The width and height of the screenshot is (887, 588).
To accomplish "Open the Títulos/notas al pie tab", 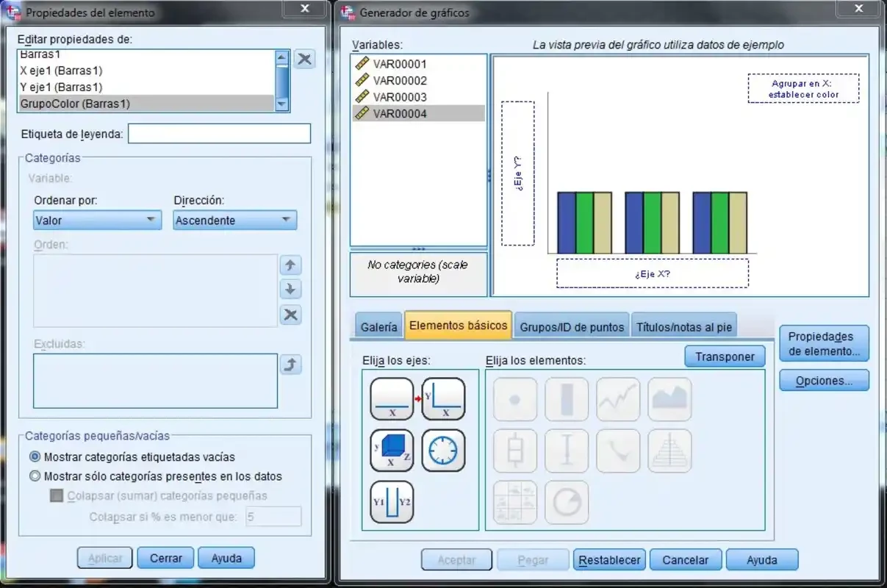I will [x=684, y=327].
